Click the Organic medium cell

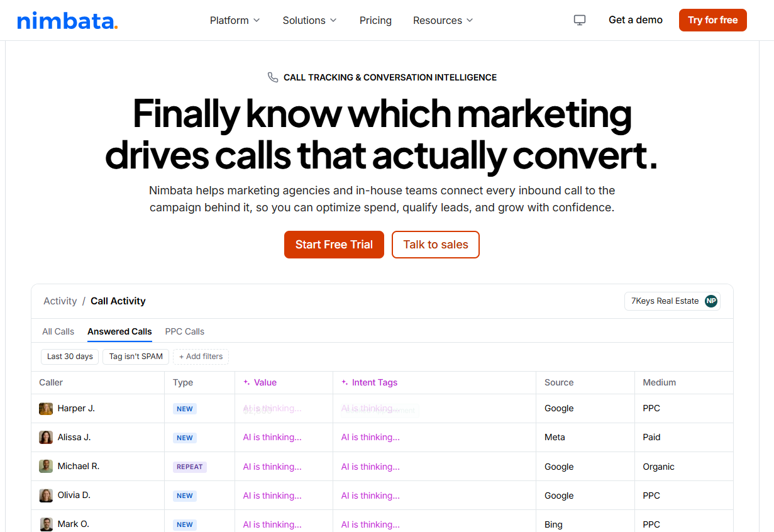[658, 467]
